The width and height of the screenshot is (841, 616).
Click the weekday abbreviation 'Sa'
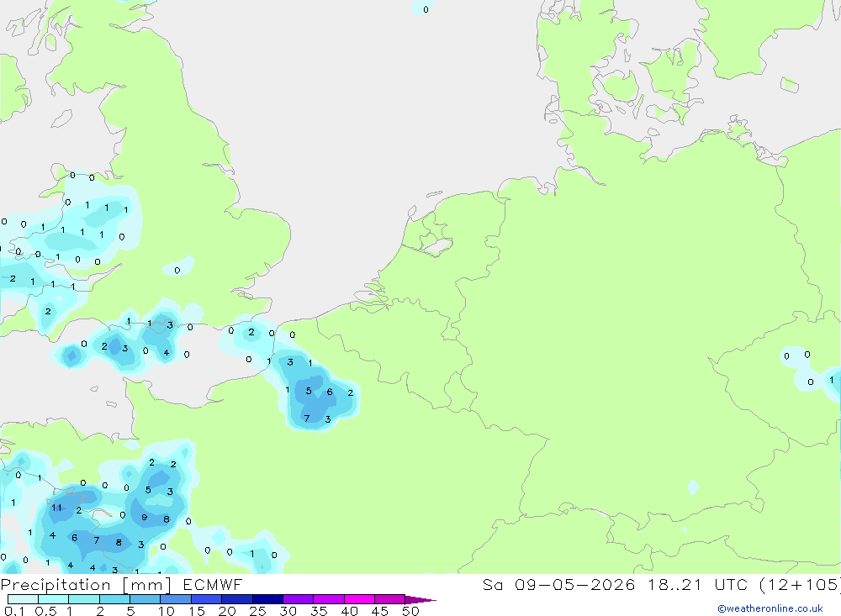[x=492, y=584]
